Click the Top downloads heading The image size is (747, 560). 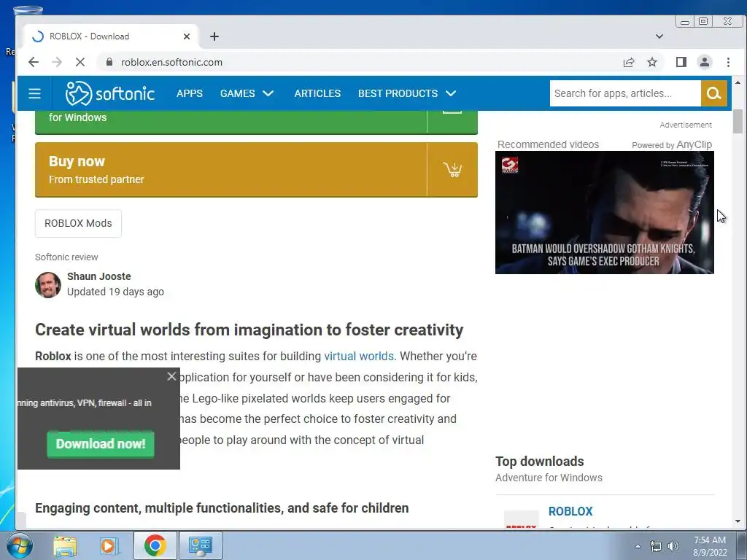539,462
